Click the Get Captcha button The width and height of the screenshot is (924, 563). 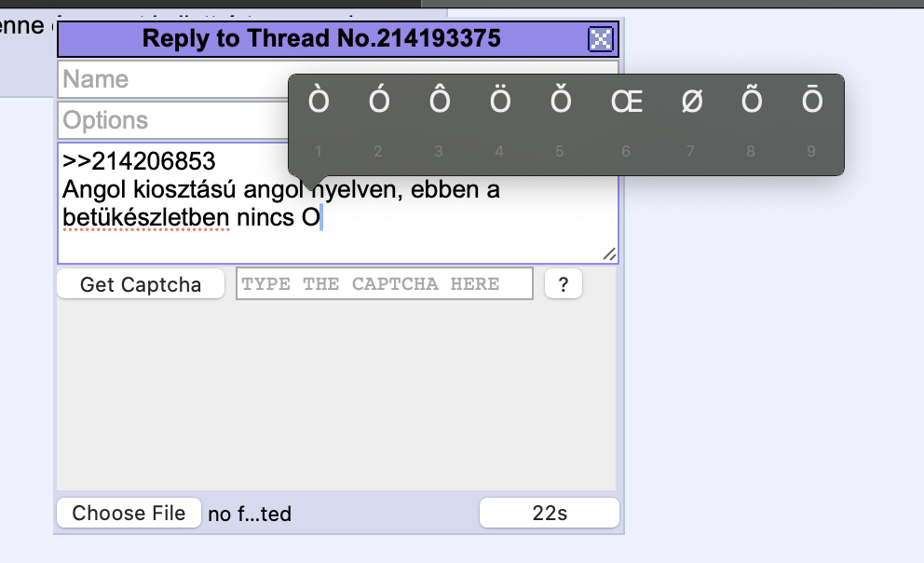point(141,284)
